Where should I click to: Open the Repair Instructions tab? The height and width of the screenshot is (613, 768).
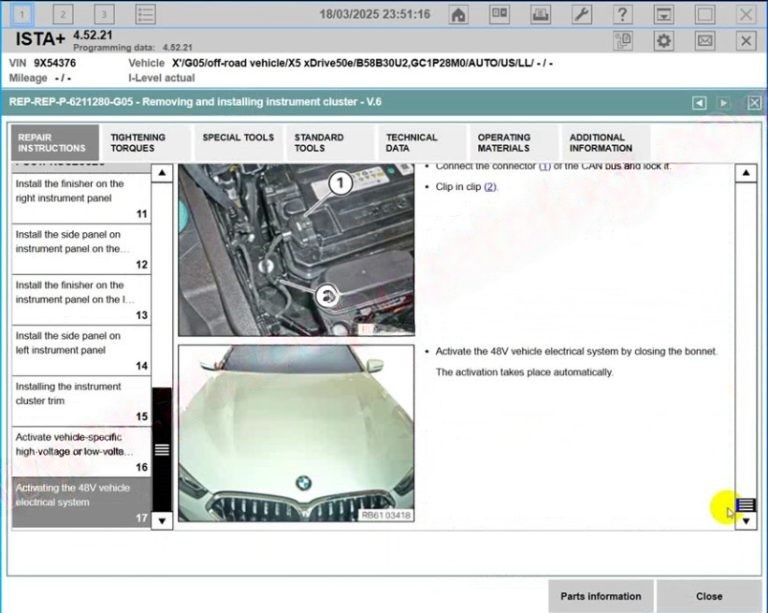(x=55, y=142)
